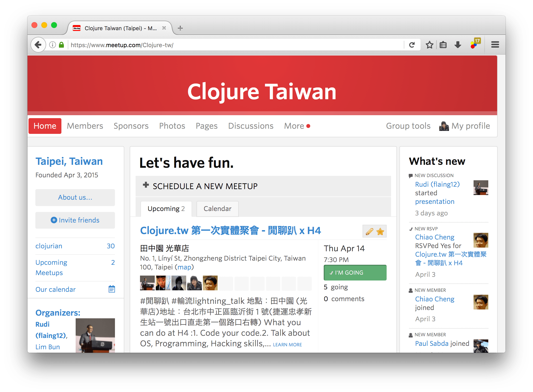Click the green padlock security icon
Viewport: 533px width, 392px height.
coord(61,45)
